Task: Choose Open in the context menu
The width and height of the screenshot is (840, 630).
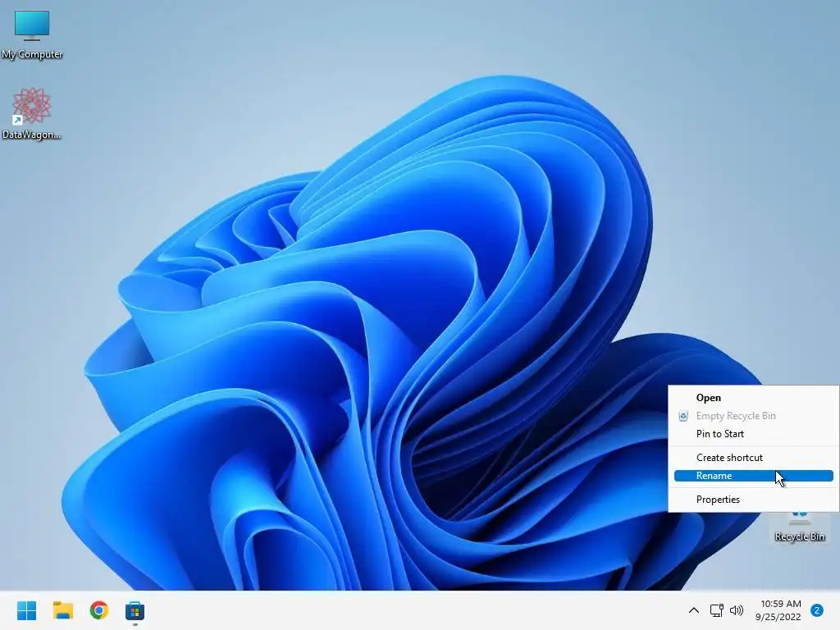Action: [753, 398]
